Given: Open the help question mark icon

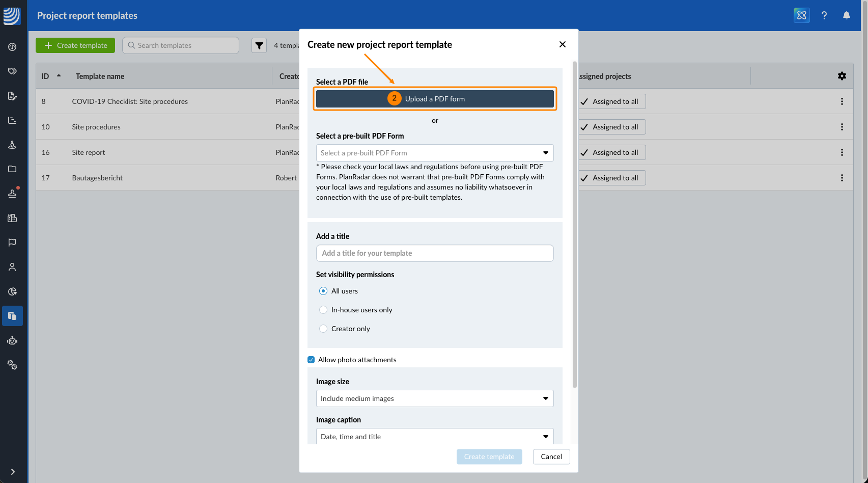Looking at the screenshot, I should tap(824, 15).
